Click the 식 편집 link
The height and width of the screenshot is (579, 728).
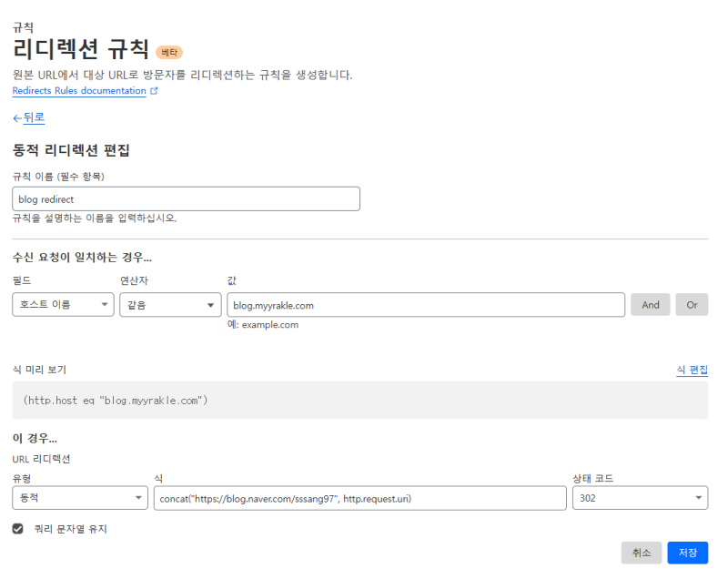click(x=692, y=370)
